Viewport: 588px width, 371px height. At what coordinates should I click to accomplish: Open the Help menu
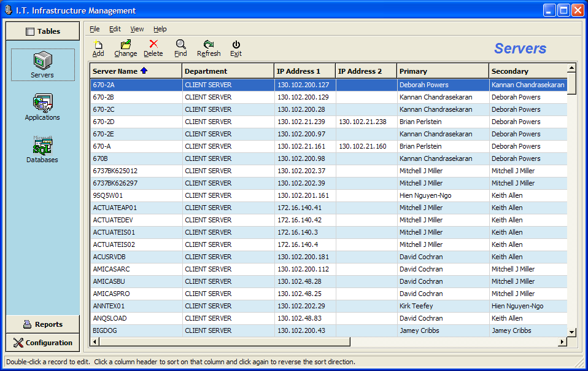160,29
